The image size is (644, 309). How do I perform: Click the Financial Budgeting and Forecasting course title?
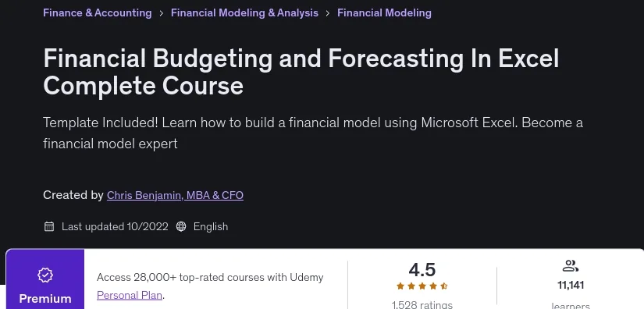(301, 72)
